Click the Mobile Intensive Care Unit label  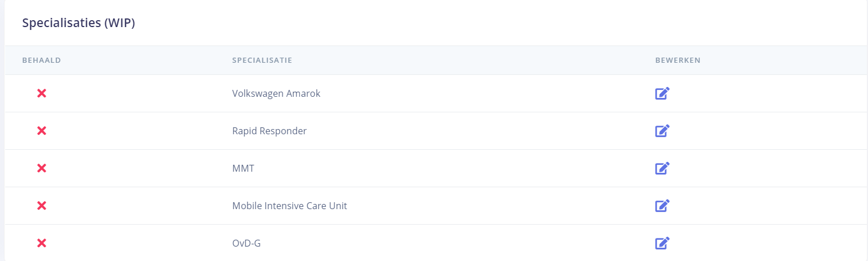point(289,206)
